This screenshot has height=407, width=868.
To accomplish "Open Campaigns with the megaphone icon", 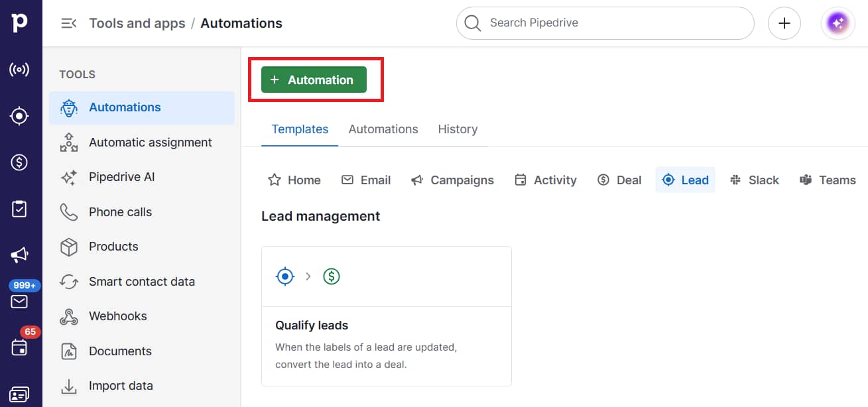I will click(21, 255).
